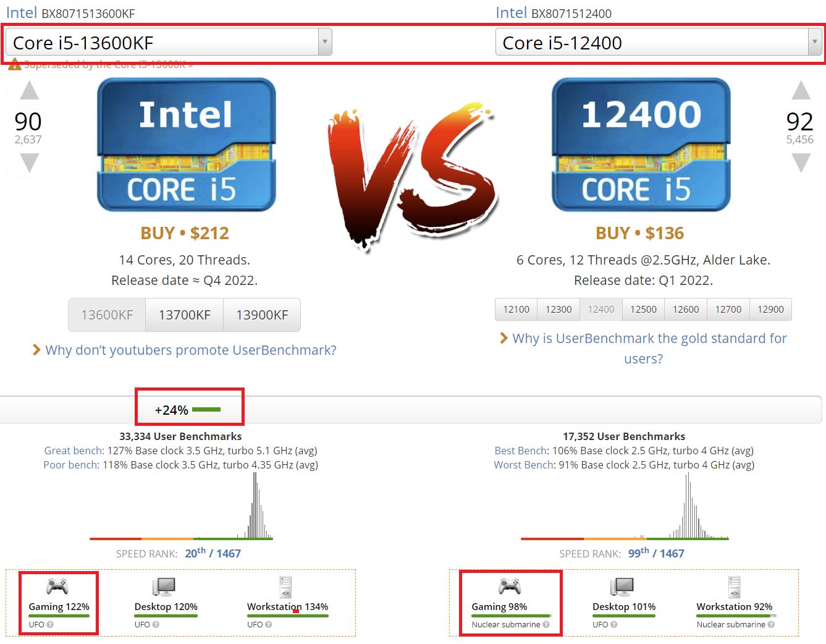Click the BUY • $212 link
This screenshot has height=644, width=826.
[185, 233]
